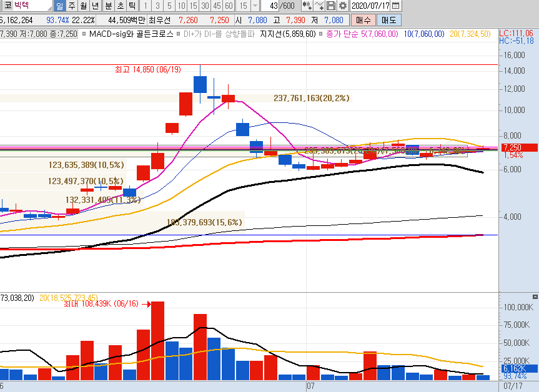Click the 매수 buy button

[363, 20]
